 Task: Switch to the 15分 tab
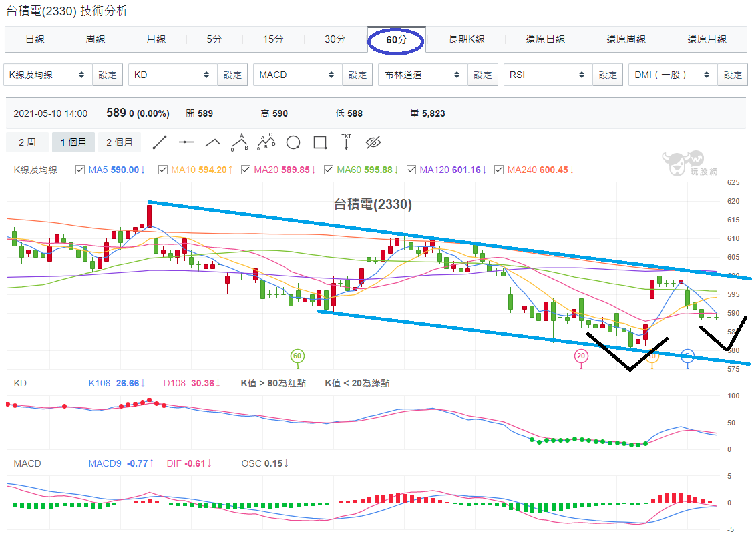[x=273, y=39]
